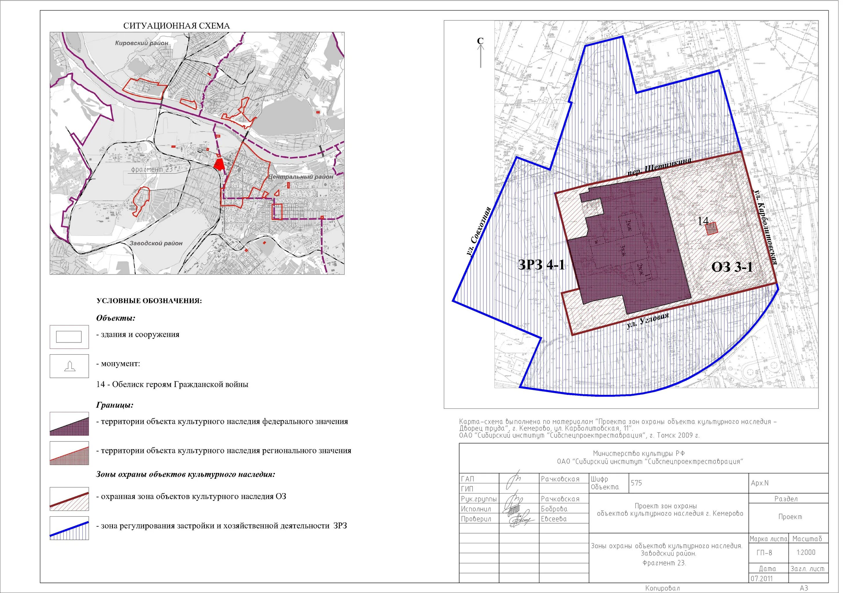Click the Границы legend subheading
This screenshot has width=868, height=593.
(115, 405)
